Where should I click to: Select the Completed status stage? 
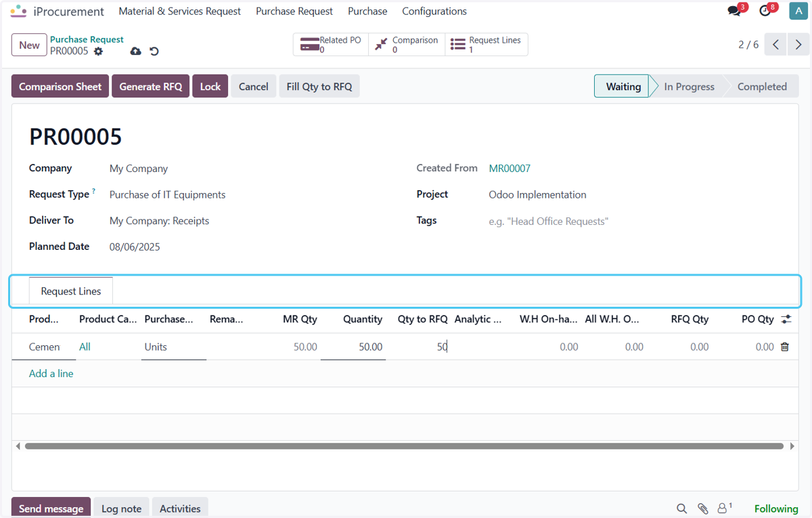(762, 87)
